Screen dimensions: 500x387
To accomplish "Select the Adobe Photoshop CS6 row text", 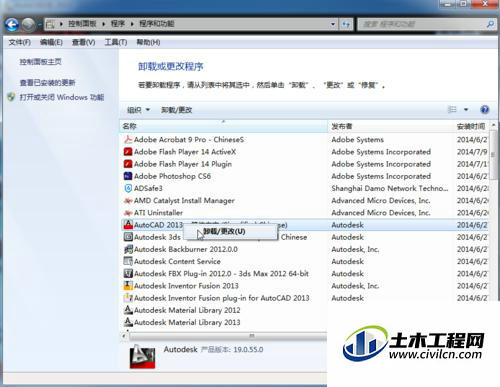I will tap(172, 176).
